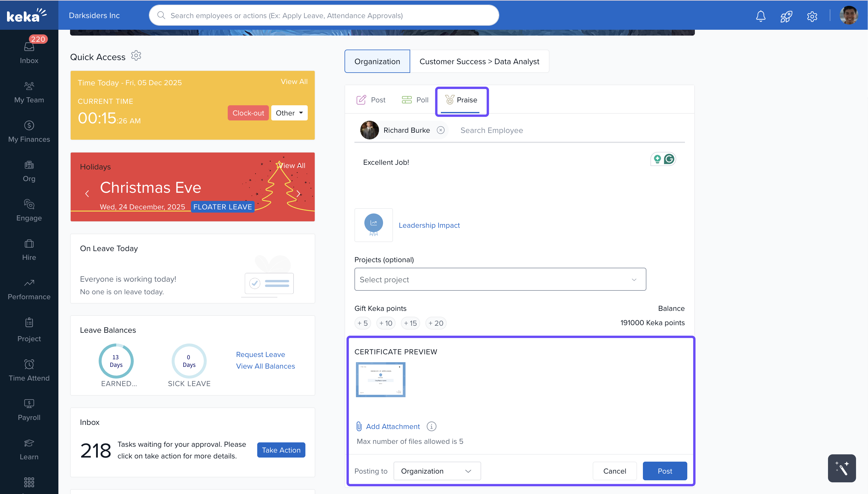
Task: Expand the Select project dropdown
Action: [500, 279]
